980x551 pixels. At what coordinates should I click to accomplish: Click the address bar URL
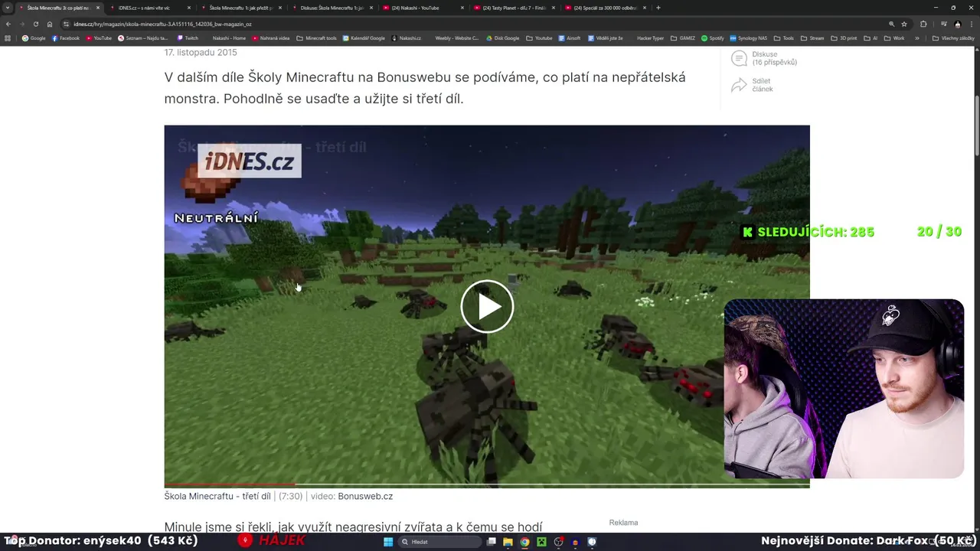162,24
